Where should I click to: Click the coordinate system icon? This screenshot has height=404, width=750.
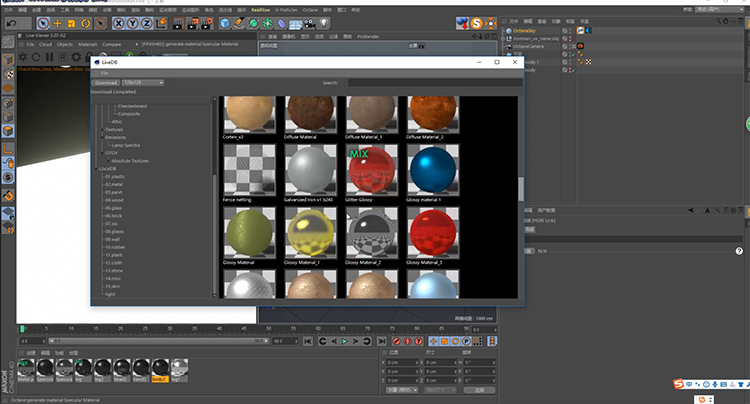[x=161, y=23]
